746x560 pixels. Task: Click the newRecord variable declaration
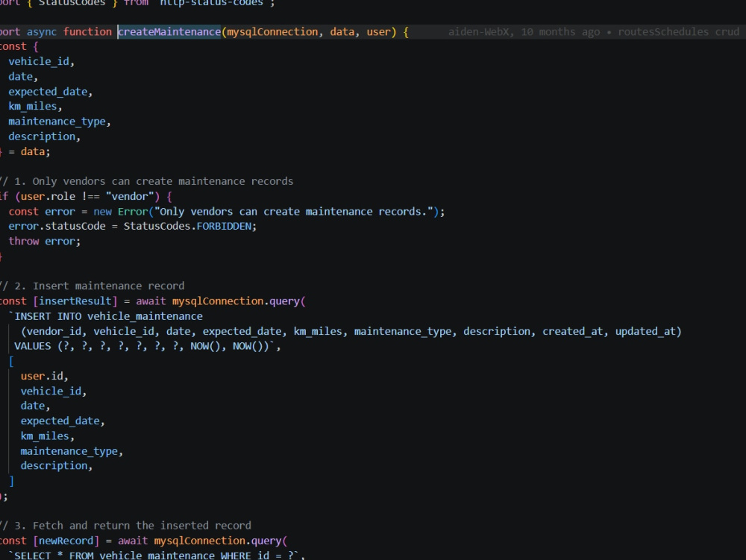pyautogui.click(x=66, y=541)
